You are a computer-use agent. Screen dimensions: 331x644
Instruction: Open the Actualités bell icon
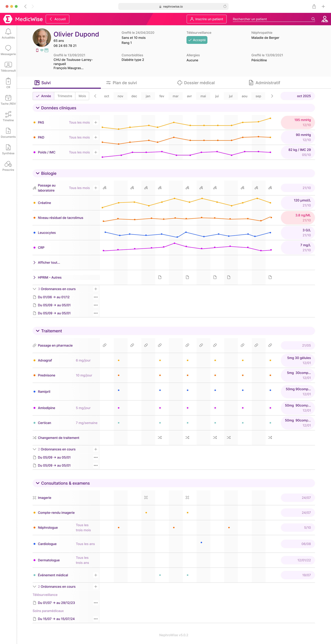click(x=8, y=31)
